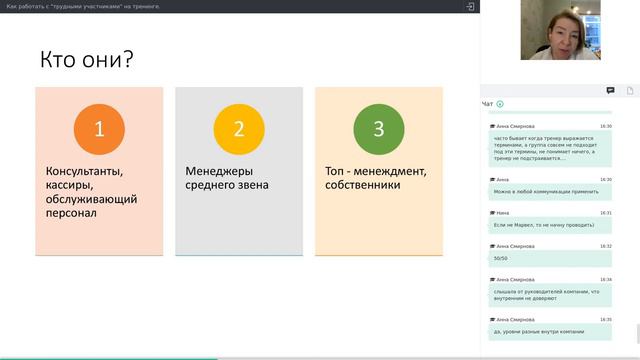Click the cap icon above the 50/50 message
640x360 pixels.
[x=492, y=247]
